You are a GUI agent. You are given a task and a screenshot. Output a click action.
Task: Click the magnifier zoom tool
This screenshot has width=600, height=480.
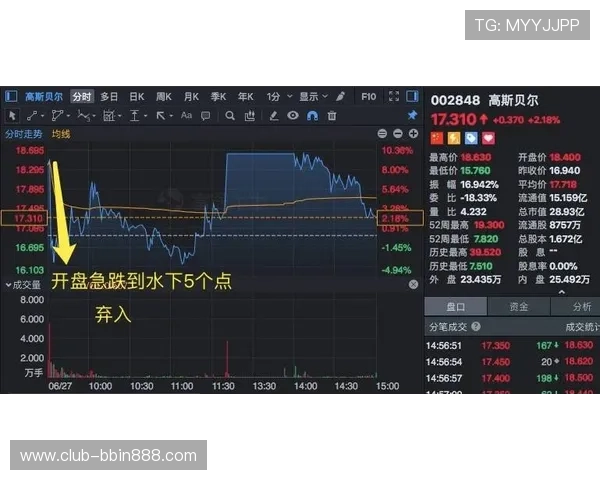point(230,116)
